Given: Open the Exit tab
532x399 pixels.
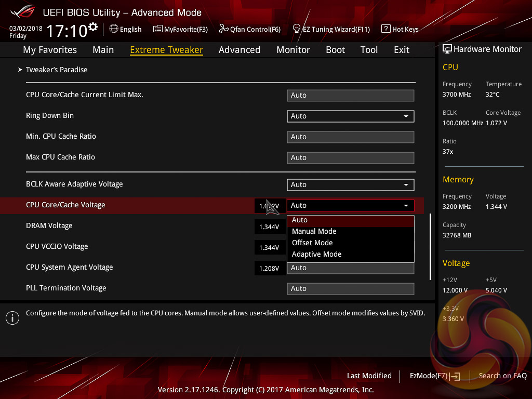Looking at the screenshot, I should point(402,50).
